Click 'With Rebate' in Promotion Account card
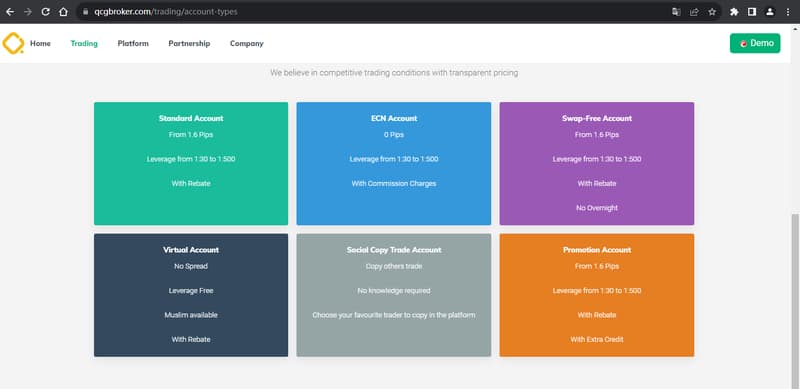Screen dimensions: 800x389 [x=597, y=315]
